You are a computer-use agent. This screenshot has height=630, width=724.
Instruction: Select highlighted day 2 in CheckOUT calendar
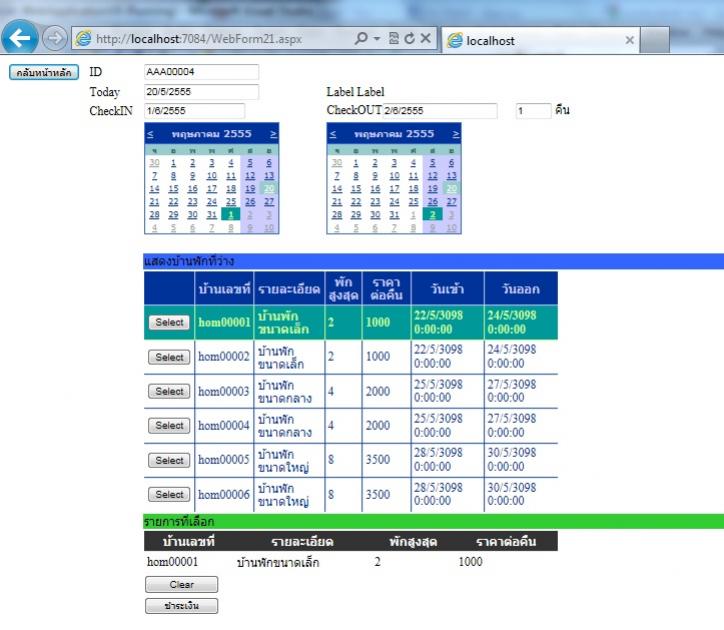[x=433, y=214]
